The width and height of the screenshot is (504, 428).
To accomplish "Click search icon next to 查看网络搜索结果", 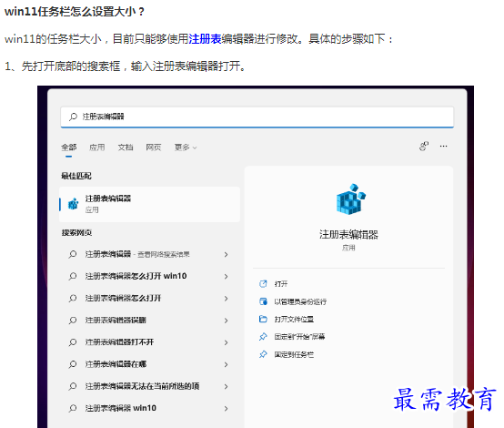I will [73, 254].
